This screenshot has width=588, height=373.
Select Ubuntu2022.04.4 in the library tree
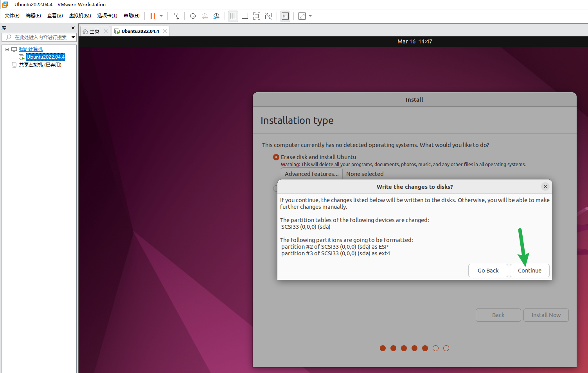point(46,57)
